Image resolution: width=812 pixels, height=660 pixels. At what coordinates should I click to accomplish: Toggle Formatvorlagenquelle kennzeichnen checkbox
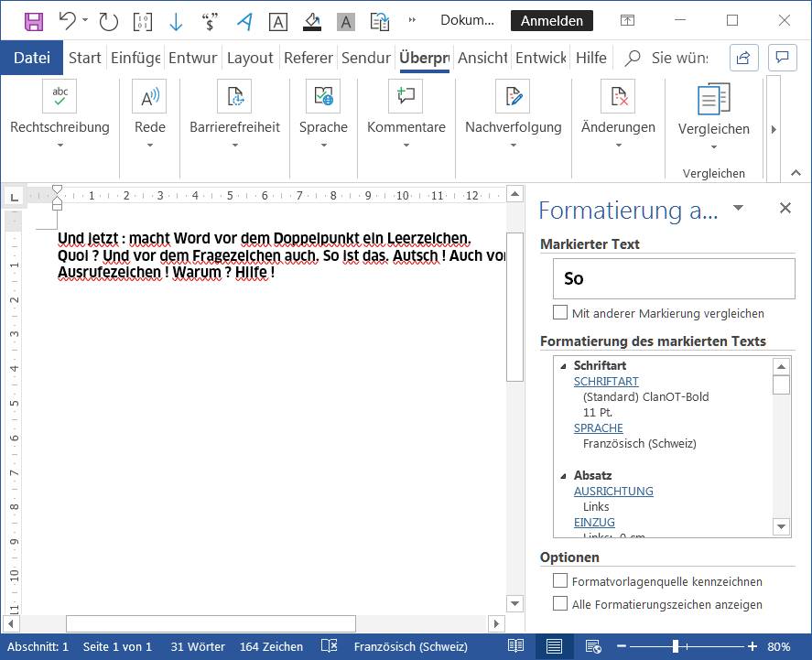point(560,580)
